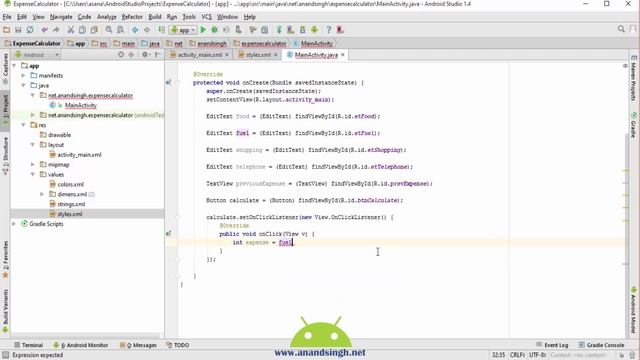Image resolution: width=640 pixels, height=360 pixels.
Task: Click the Find magnifier icon
Action: (x=109, y=30)
